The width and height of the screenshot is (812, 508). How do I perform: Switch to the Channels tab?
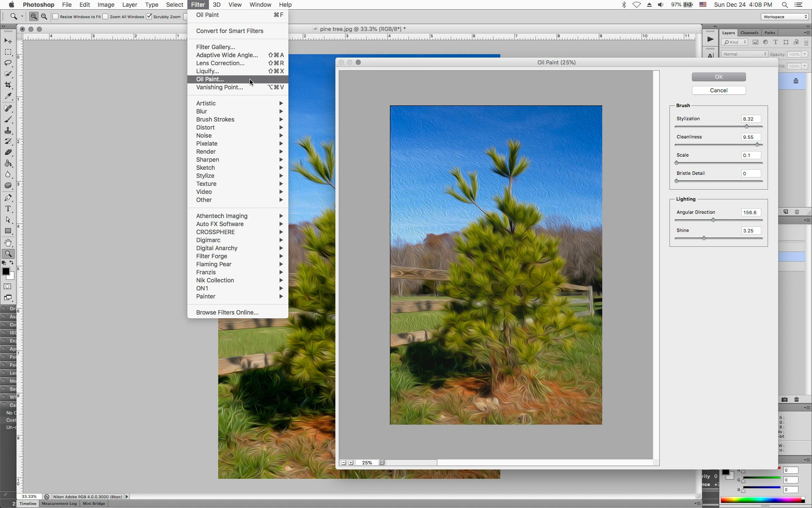tap(749, 33)
